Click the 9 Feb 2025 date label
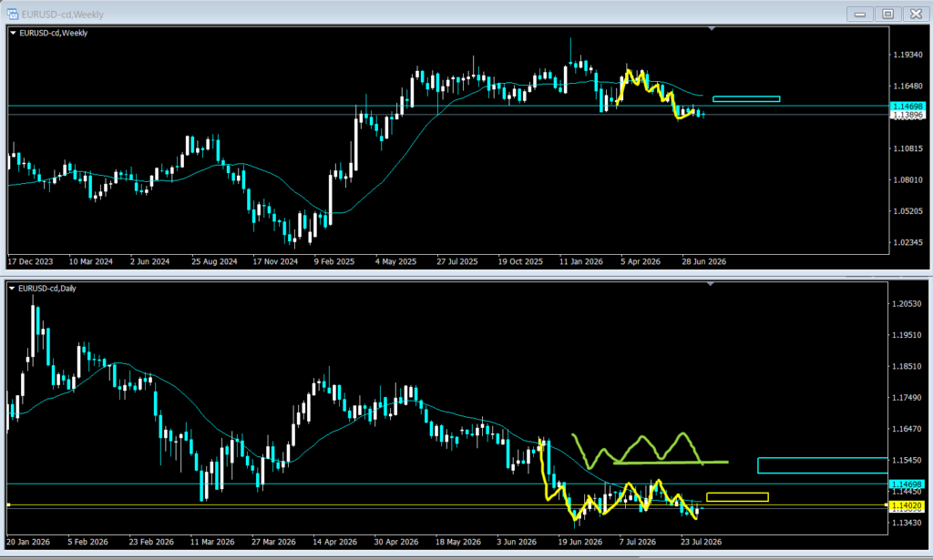The height and width of the screenshot is (560, 933). [x=334, y=261]
